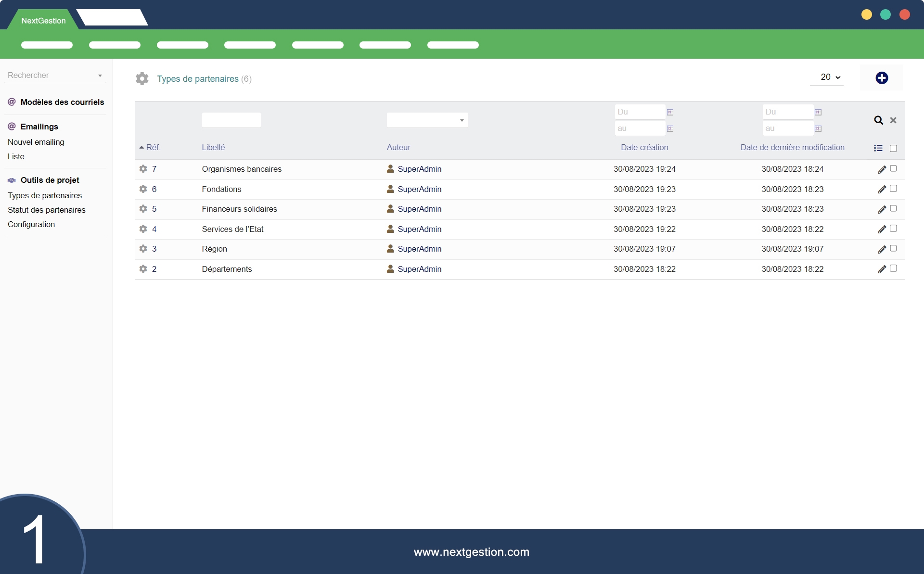Image resolution: width=924 pixels, height=574 pixels.
Task: Open the column list selector icon
Action: click(878, 148)
